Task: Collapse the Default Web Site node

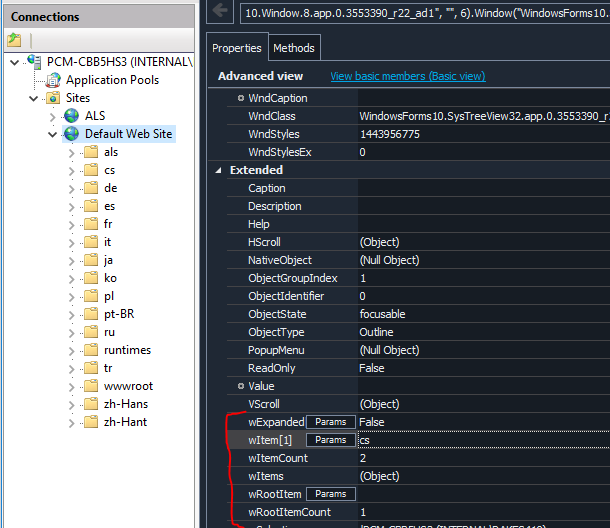Action: point(53,134)
